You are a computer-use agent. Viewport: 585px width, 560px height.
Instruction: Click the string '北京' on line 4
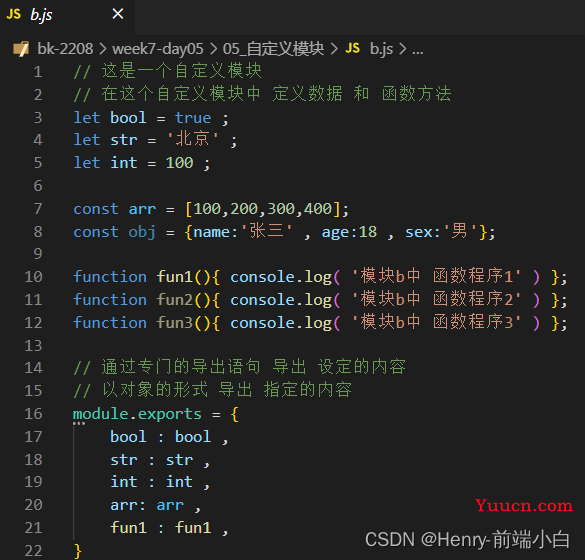pos(193,139)
